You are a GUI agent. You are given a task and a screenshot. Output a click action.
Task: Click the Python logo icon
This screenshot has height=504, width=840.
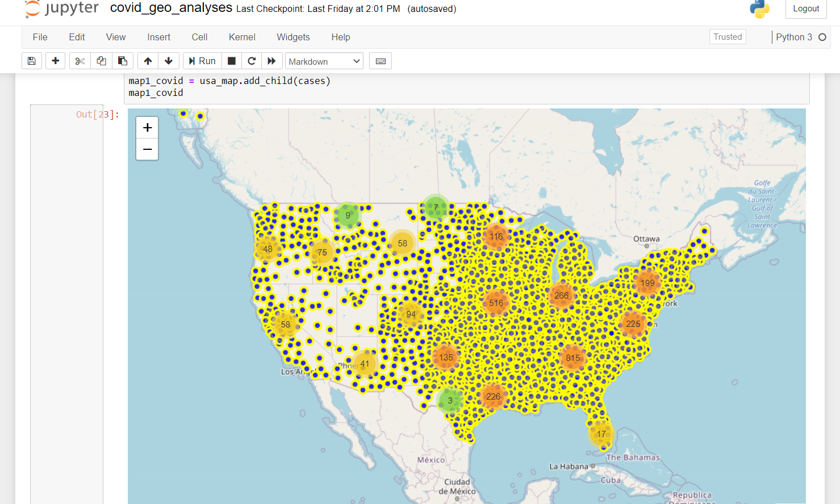[x=759, y=9]
